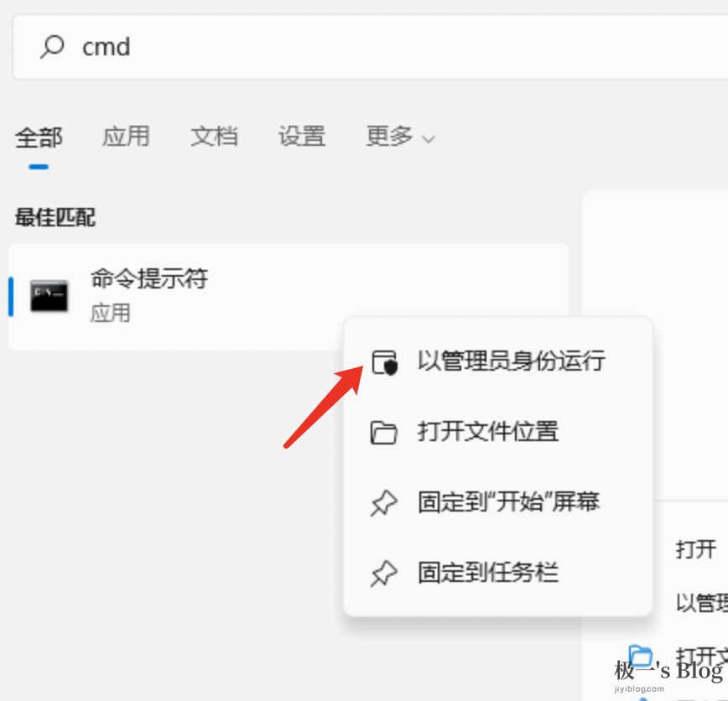Click the search magnifier icon

(52, 47)
